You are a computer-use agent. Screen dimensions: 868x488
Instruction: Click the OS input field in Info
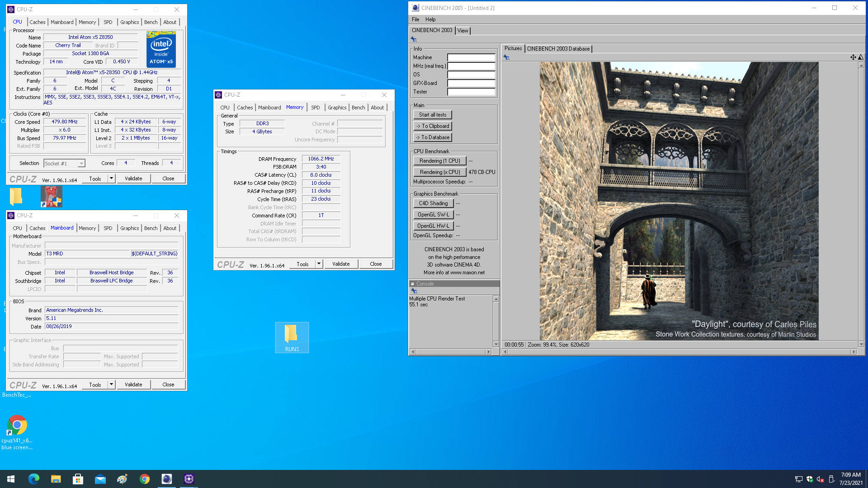[x=472, y=75]
